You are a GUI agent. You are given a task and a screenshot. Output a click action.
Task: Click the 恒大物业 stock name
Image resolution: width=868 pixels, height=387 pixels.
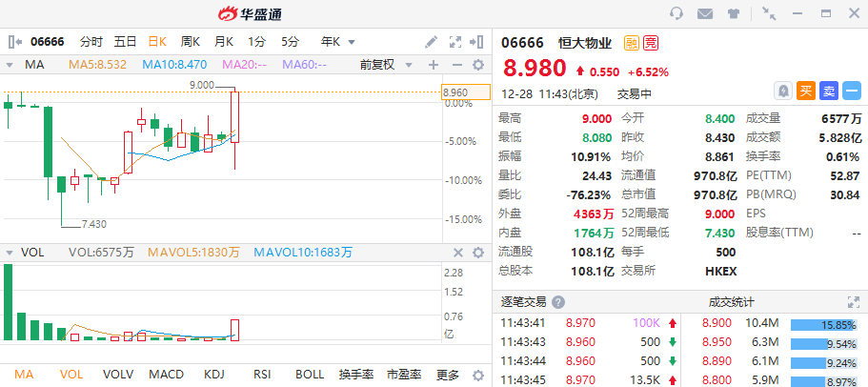pos(585,43)
